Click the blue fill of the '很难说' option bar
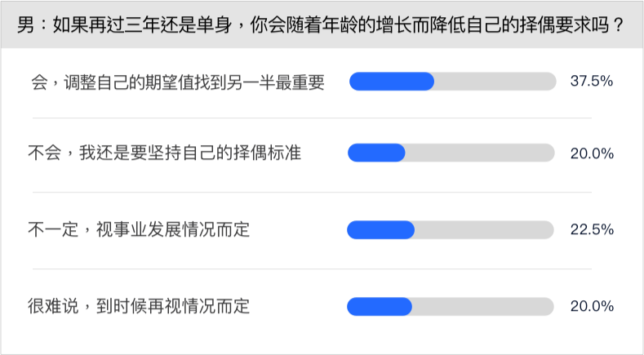 click(379, 307)
